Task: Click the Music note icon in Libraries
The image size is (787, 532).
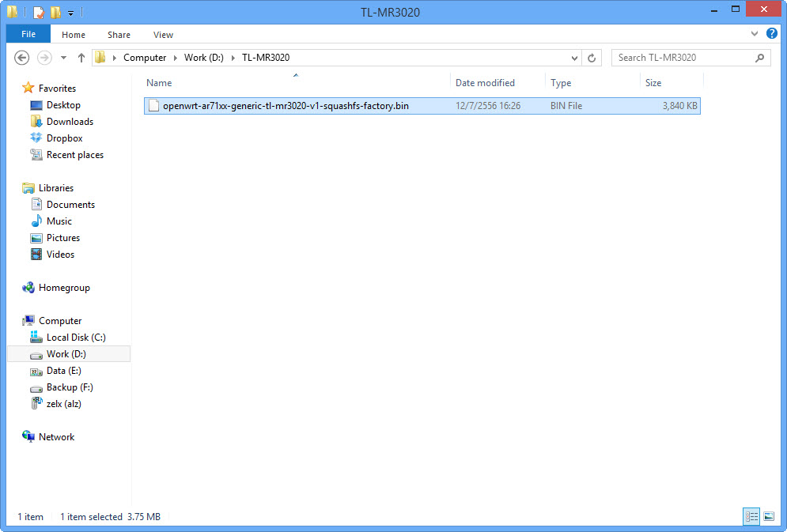Action: (36, 221)
